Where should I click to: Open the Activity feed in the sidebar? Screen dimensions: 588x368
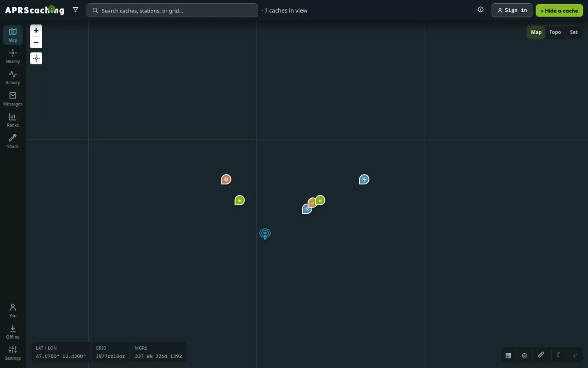point(13,77)
